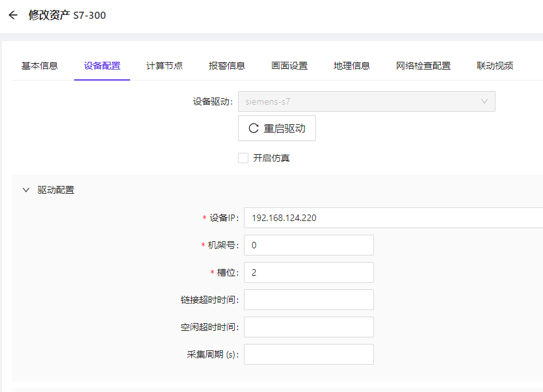This screenshot has width=543, height=392.
Task: Focus the 空闲超时时间 input field
Action: point(309,327)
